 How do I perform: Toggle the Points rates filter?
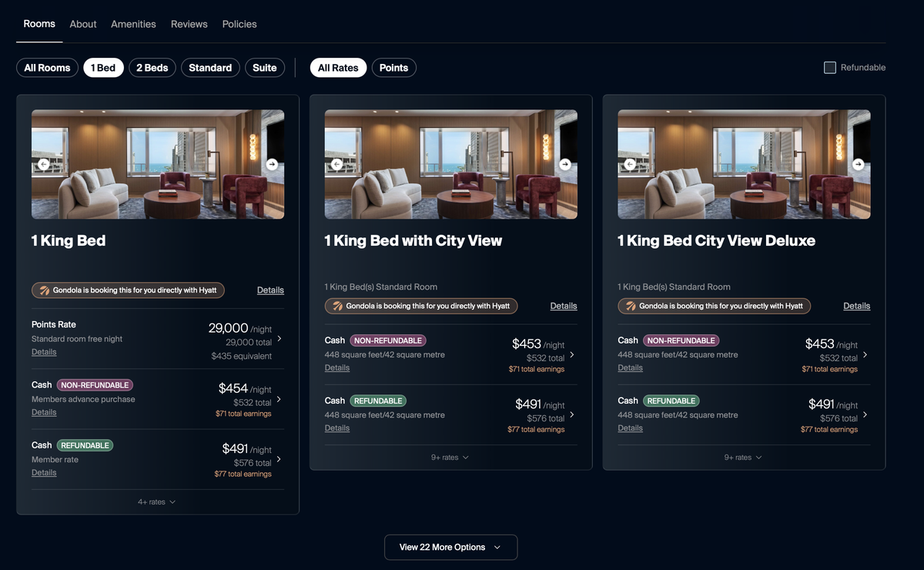[393, 68]
